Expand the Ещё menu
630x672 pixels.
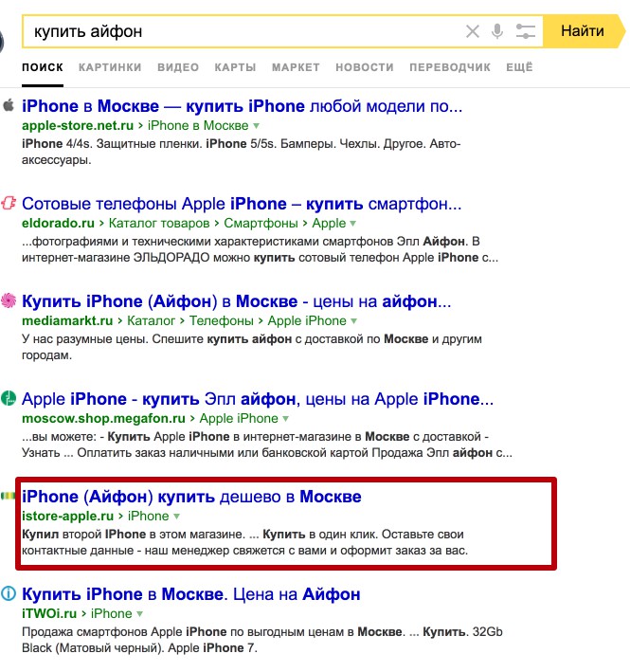519,67
